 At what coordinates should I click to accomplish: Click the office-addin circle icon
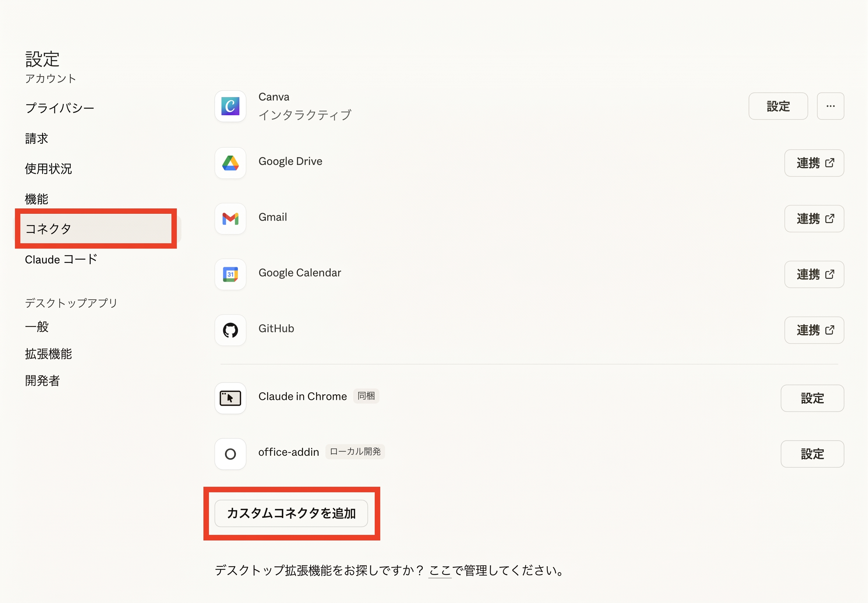coord(230,454)
